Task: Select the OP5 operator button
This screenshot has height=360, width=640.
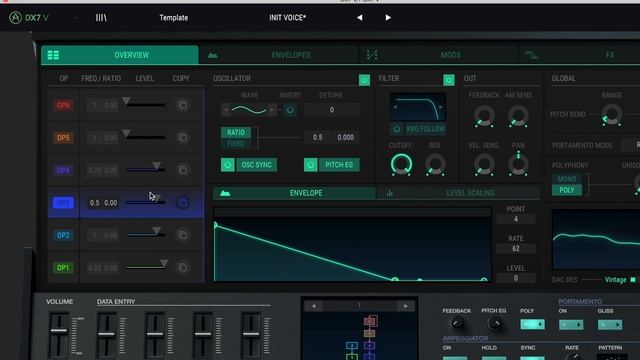Action: 63,138
